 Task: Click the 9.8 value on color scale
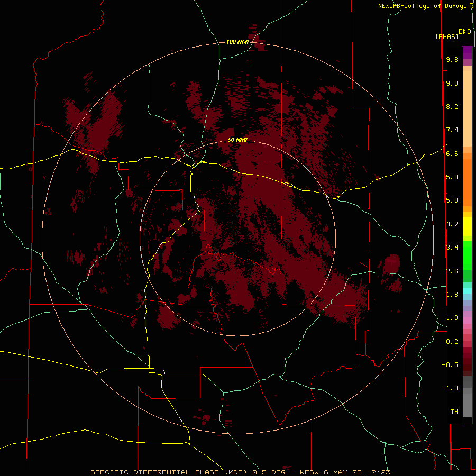pos(452,59)
